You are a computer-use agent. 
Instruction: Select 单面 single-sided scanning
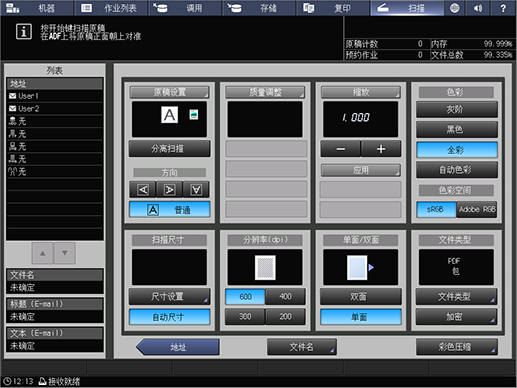[361, 317]
